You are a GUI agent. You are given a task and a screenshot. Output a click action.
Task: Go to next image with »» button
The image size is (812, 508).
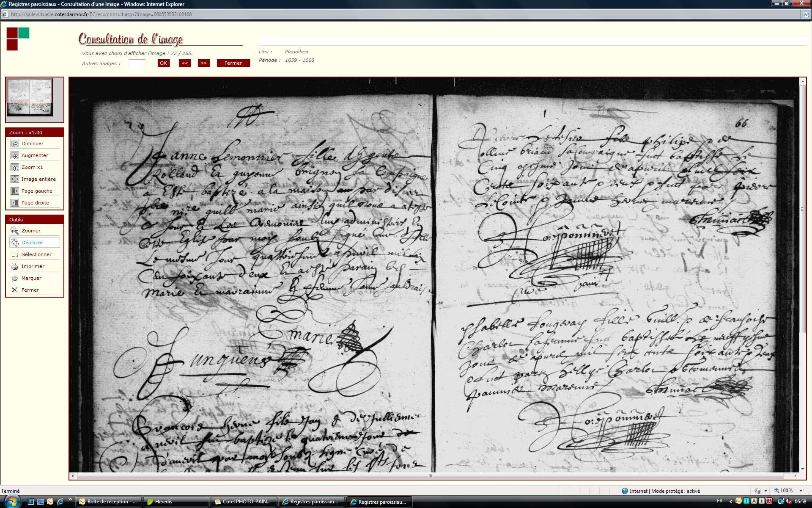pyautogui.click(x=204, y=63)
